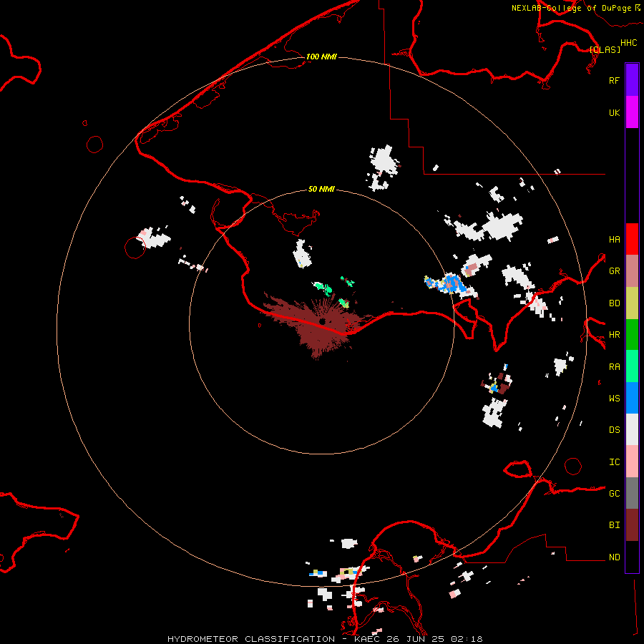Click the BI legend label
This screenshot has width=644, height=644.
pyautogui.click(x=614, y=525)
